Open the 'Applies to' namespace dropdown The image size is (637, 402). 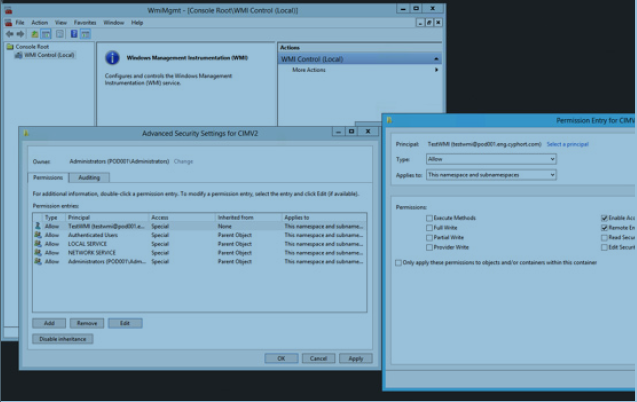point(491,175)
